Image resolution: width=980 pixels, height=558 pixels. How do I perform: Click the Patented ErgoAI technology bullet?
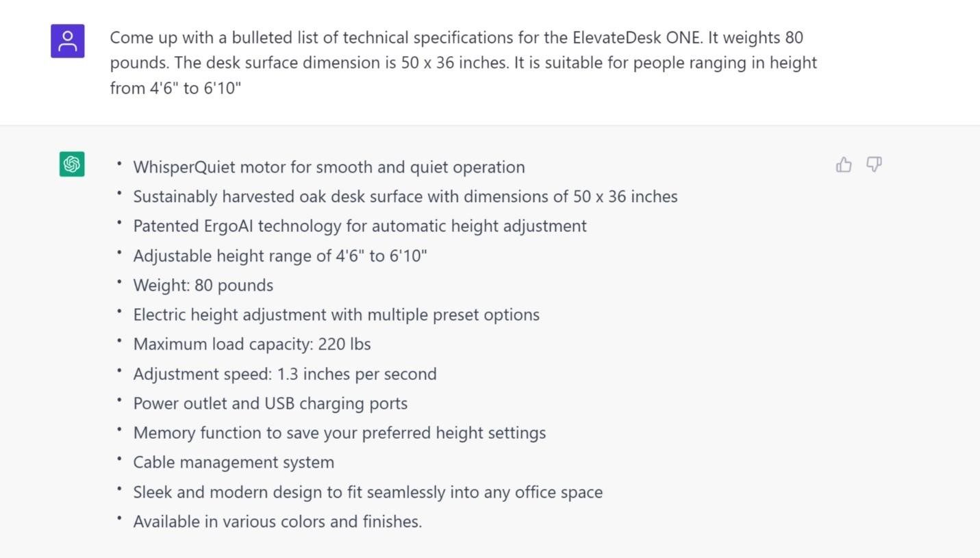click(360, 226)
